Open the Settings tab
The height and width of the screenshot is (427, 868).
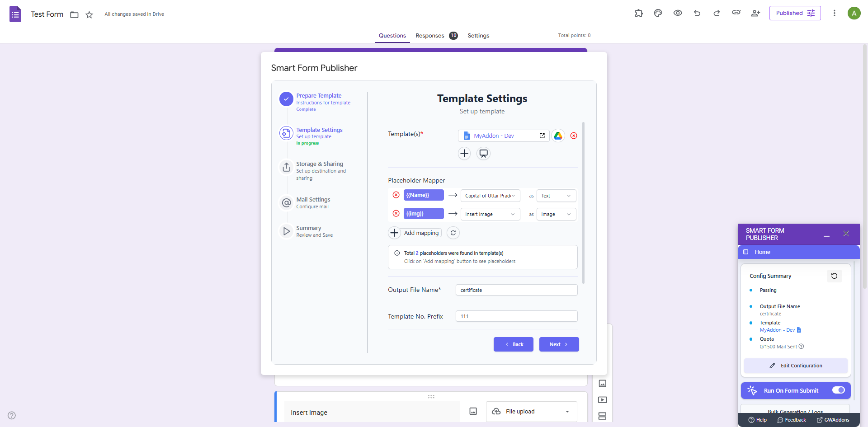click(x=478, y=36)
